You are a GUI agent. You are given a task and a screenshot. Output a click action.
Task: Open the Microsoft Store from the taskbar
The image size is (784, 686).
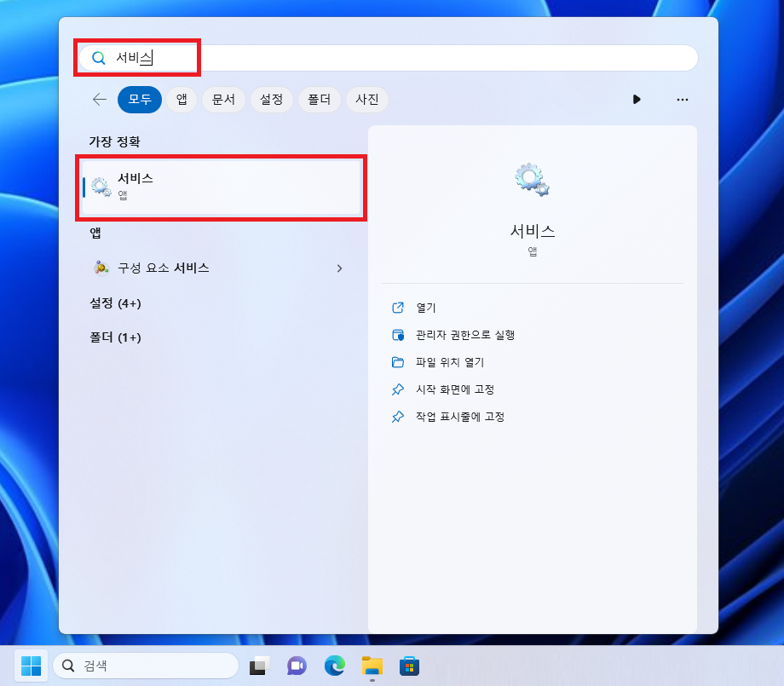point(410,666)
